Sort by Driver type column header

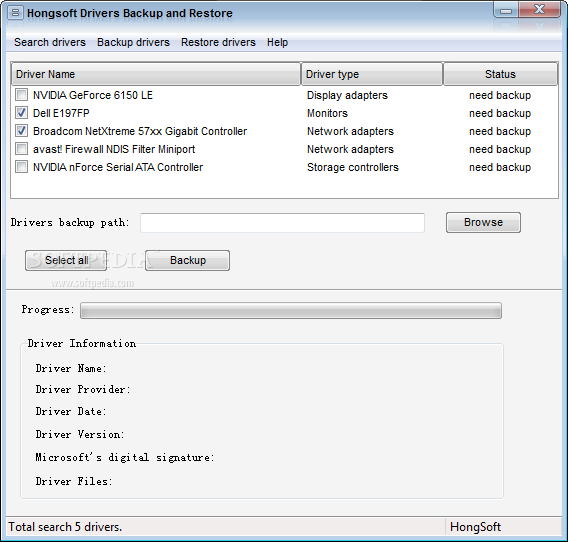tap(372, 74)
